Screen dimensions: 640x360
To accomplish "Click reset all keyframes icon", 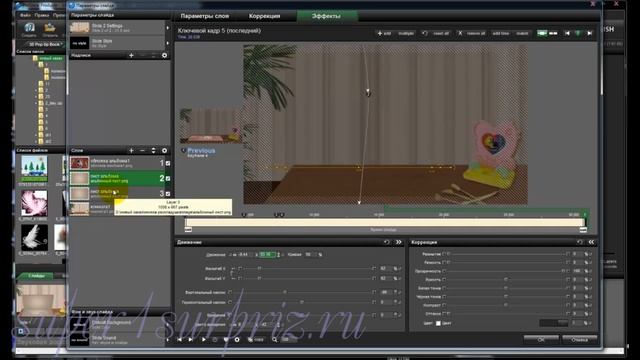I will pos(425,33).
